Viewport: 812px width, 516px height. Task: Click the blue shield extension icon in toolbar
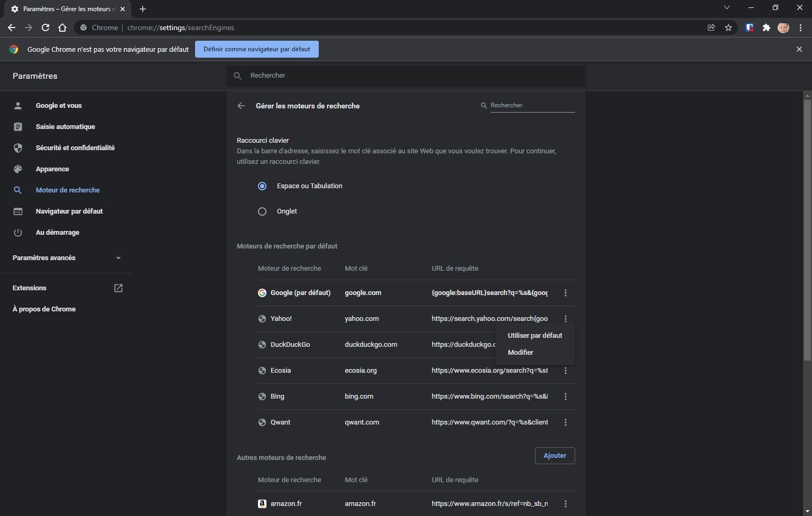(x=750, y=27)
